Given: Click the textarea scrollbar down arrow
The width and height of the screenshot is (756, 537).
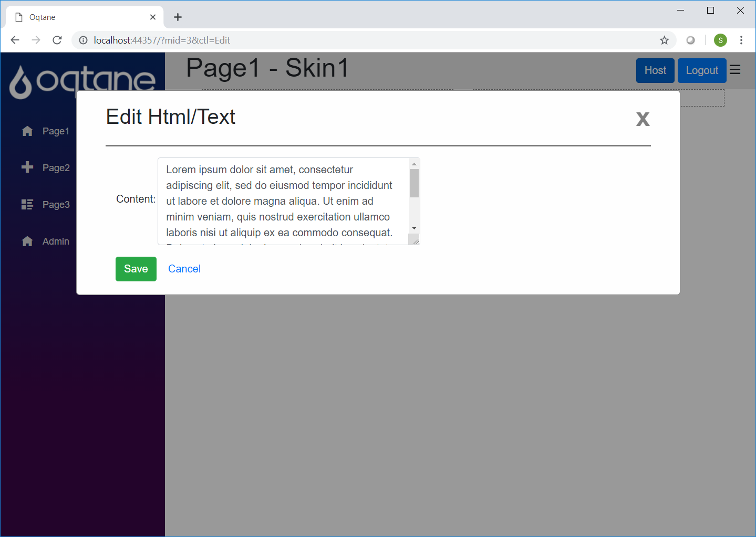Looking at the screenshot, I should pyautogui.click(x=414, y=228).
